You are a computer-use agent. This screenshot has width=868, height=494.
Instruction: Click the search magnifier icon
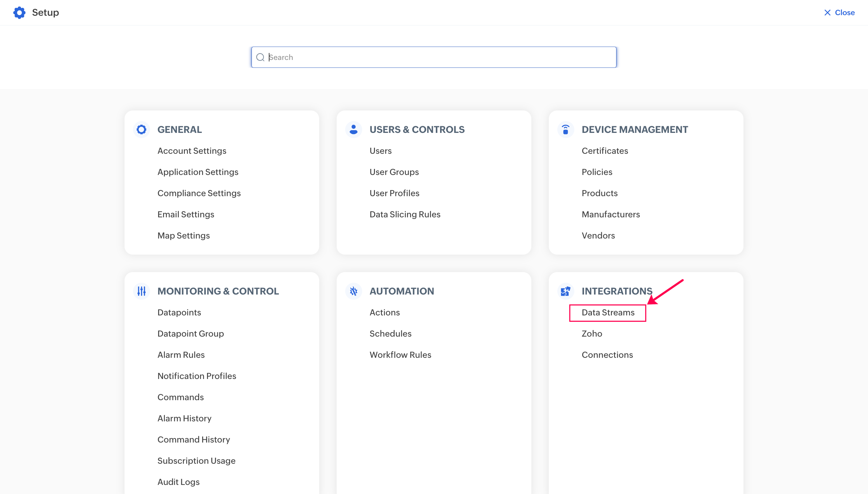click(x=260, y=57)
